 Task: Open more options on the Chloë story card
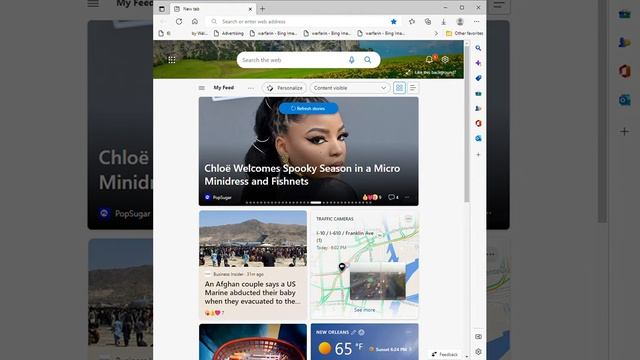[407, 197]
